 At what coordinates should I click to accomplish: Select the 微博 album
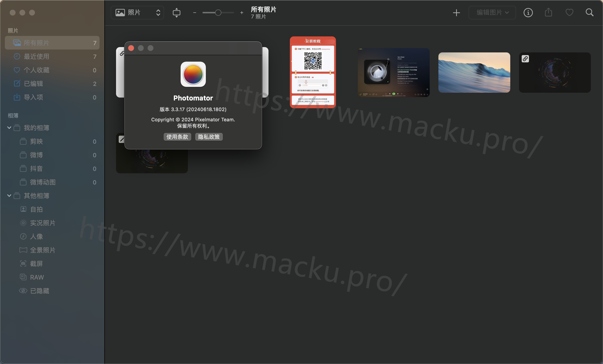coord(52,155)
